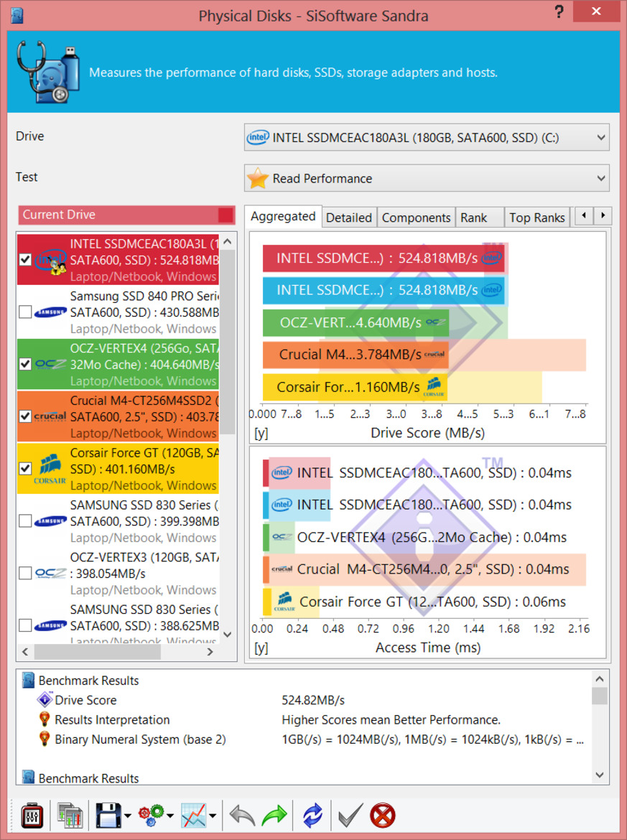Click the Current Drive red color swatch
The width and height of the screenshot is (627, 840).
(226, 215)
